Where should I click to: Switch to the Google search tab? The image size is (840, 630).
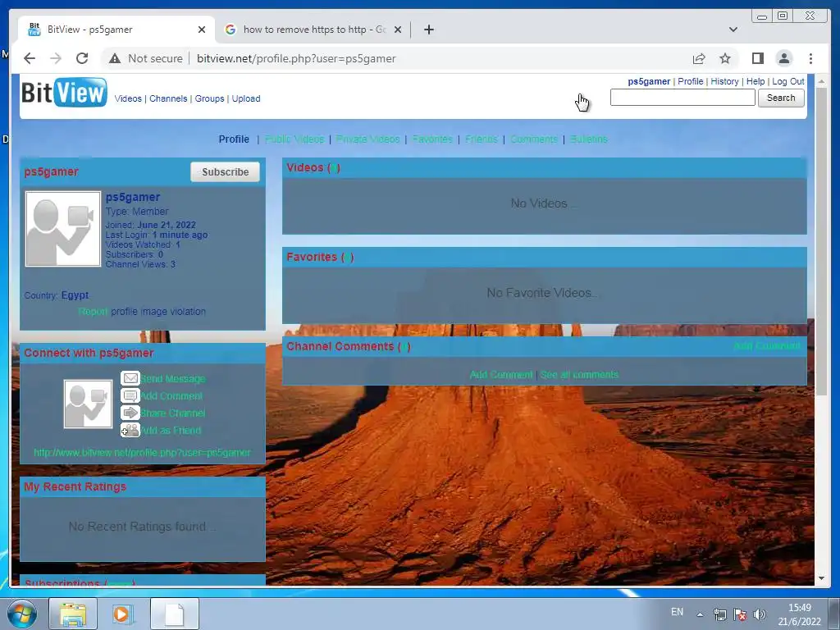313,30
